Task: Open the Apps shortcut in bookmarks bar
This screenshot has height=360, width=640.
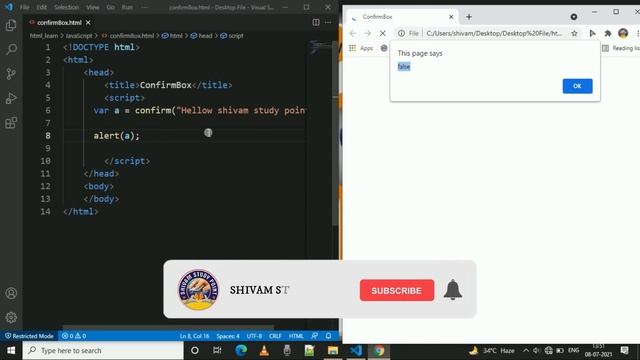Action: click(x=361, y=48)
